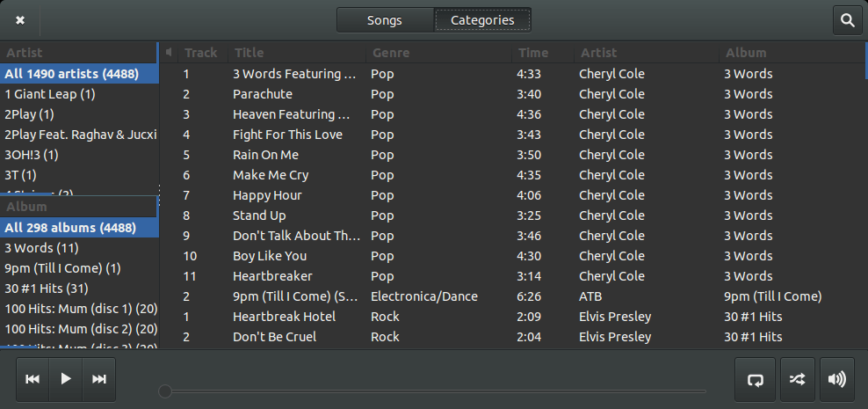Sort by the Title column header
The height and width of the screenshot is (409, 868).
[x=297, y=53]
